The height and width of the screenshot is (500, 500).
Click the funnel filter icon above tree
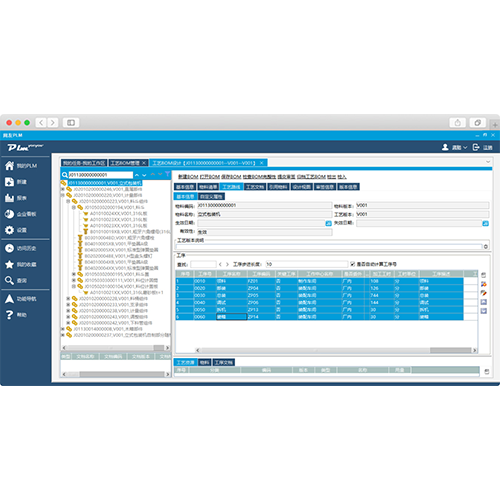pyautogui.click(x=167, y=174)
